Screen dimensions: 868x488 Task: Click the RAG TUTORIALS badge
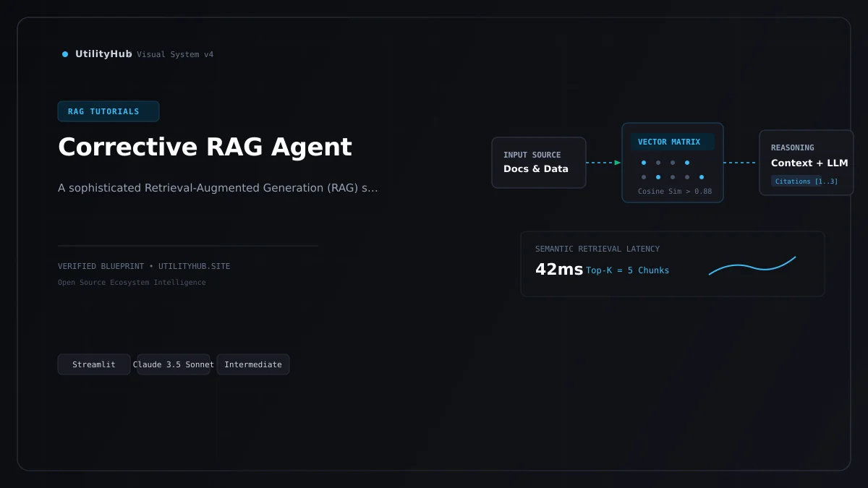109,111
